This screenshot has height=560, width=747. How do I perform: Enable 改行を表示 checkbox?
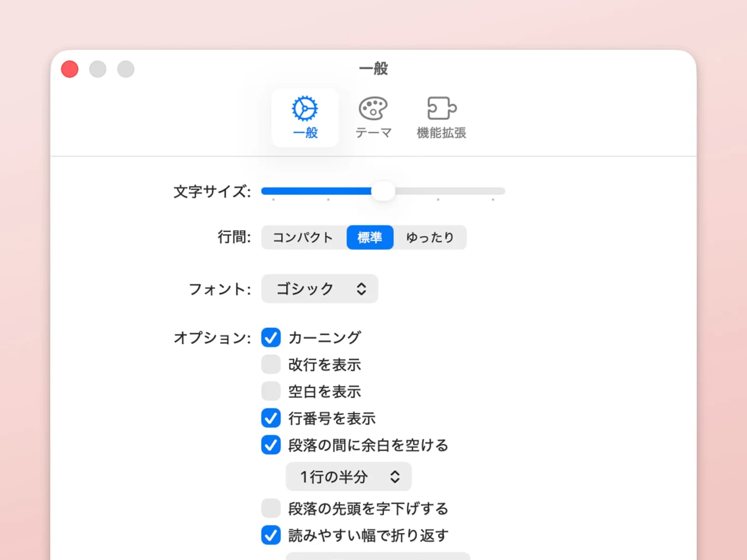(271, 365)
